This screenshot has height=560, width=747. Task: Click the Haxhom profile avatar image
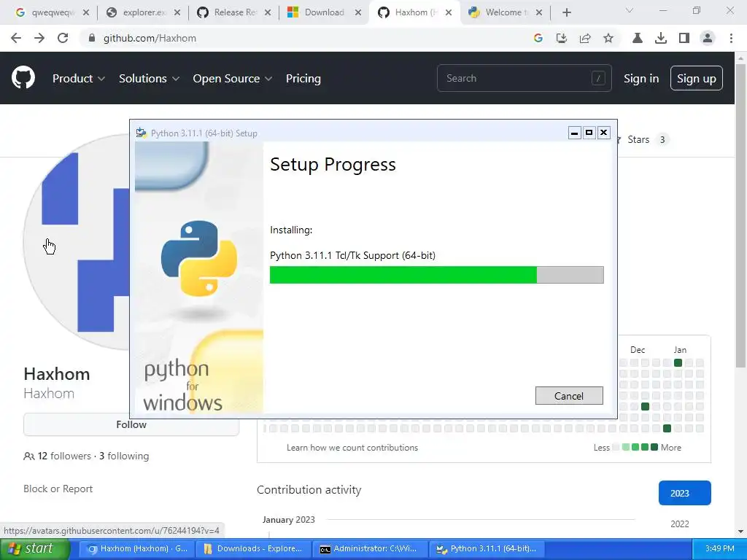[76, 242]
